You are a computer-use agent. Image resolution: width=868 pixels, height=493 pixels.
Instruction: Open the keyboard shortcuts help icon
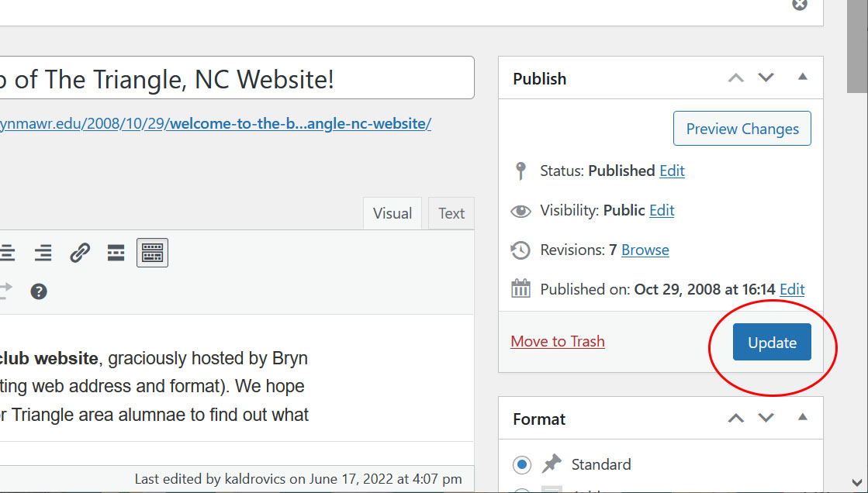39,291
